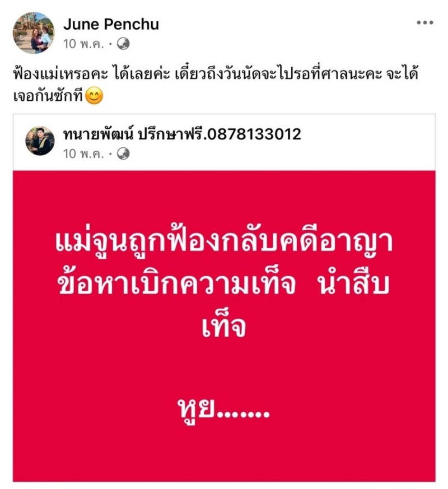Viewport: 448px width, 489px height.
Task: Open the June Penchu profile name link
Action: click(111, 24)
